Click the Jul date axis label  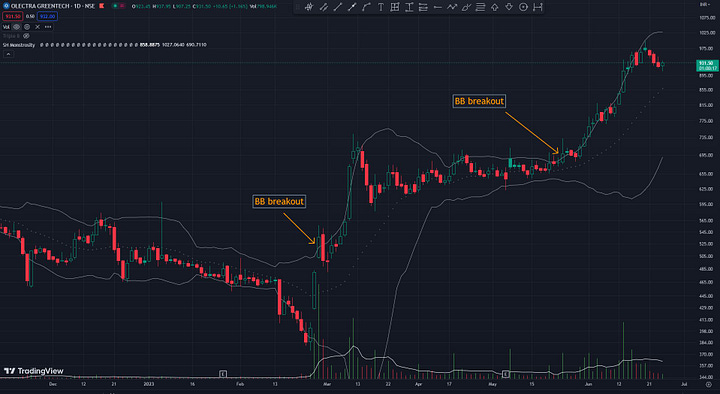pos(684,384)
